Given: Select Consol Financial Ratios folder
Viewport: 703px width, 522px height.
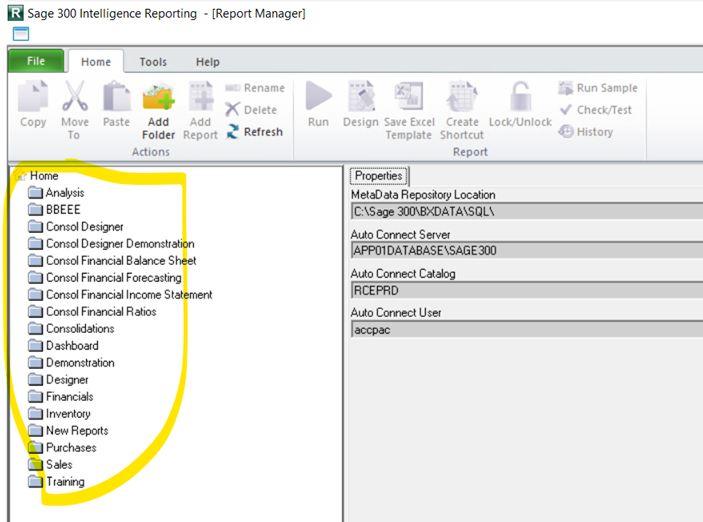Looking at the screenshot, I should [x=92, y=312].
